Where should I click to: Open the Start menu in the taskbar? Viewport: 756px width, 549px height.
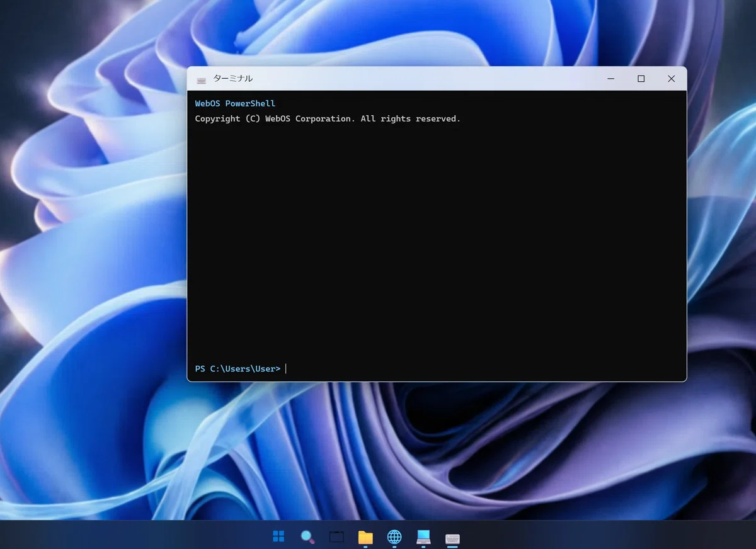coord(278,536)
